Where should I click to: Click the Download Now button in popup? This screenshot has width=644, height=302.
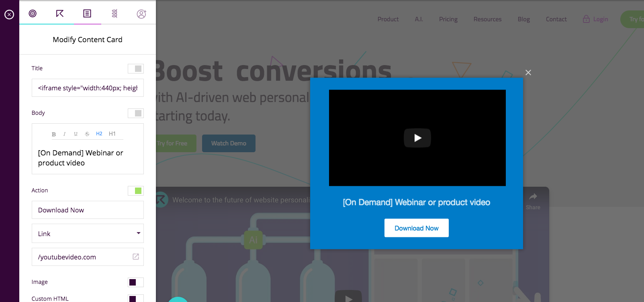pos(417,228)
